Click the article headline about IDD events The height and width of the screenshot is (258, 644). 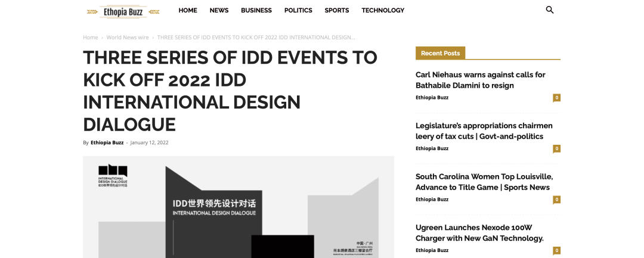[230, 91]
